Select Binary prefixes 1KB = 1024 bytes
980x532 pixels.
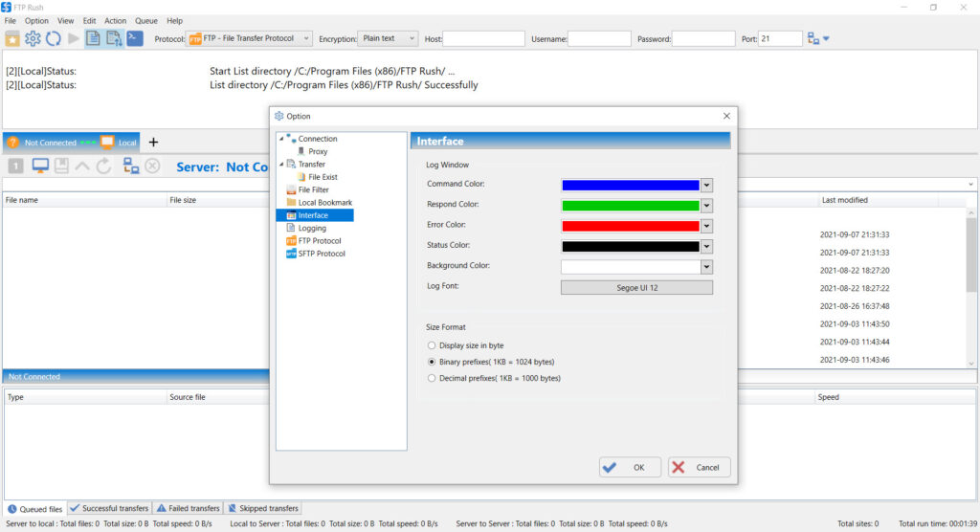coord(432,362)
